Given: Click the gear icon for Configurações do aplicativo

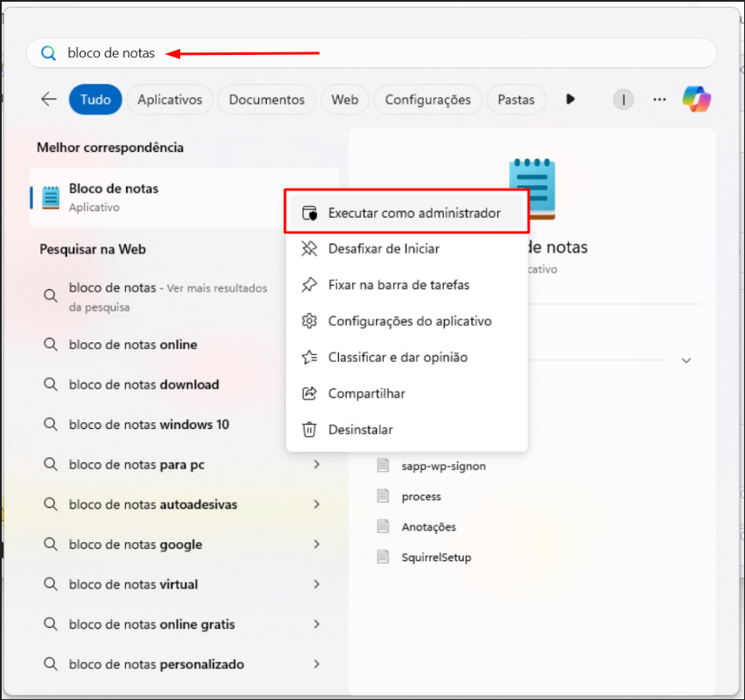Looking at the screenshot, I should [x=309, y=321].
